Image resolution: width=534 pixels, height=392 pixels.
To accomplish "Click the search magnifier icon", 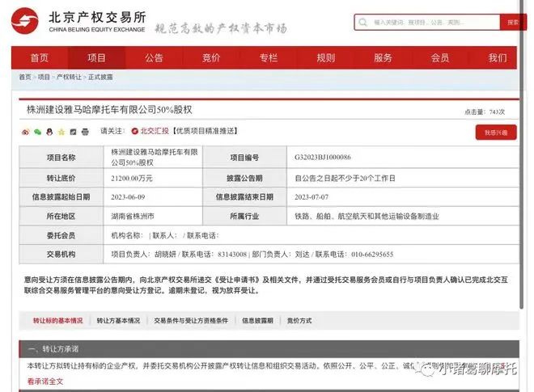I will coord(363,23).
